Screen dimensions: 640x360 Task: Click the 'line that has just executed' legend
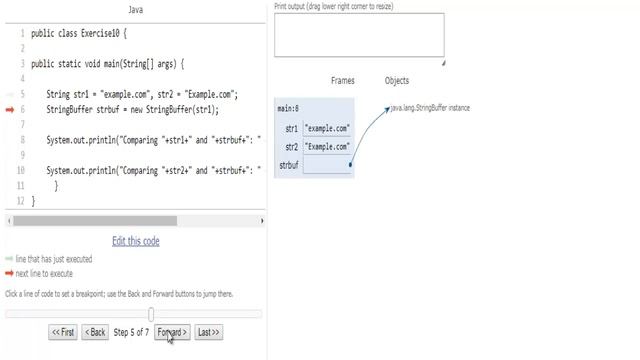[x=54, y=259]
